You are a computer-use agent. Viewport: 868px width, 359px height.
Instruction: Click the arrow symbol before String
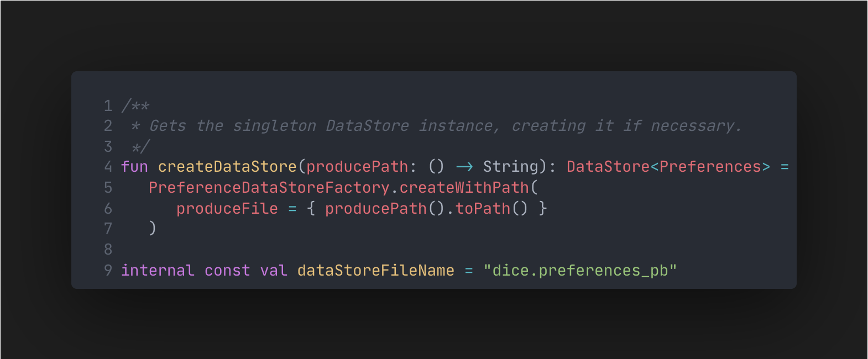click(x=464, y=167)
